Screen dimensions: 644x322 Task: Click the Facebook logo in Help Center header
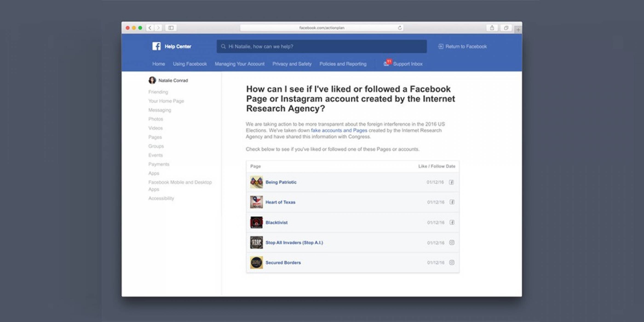(x=156, y=46)
